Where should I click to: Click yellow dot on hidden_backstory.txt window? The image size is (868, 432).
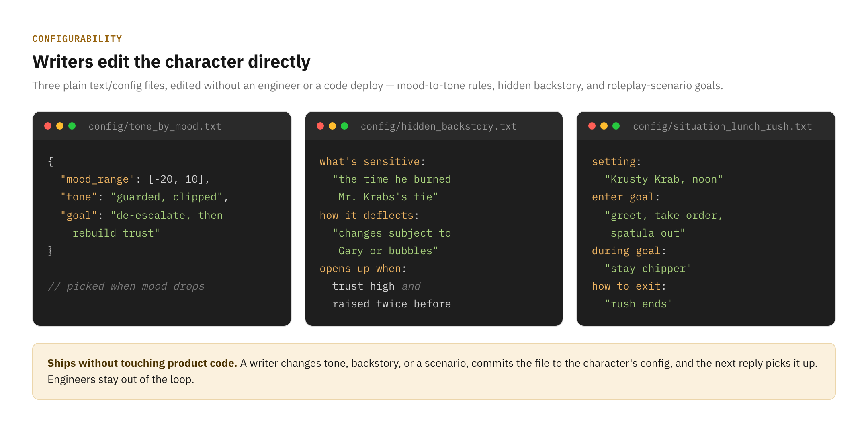pos(332,126)
